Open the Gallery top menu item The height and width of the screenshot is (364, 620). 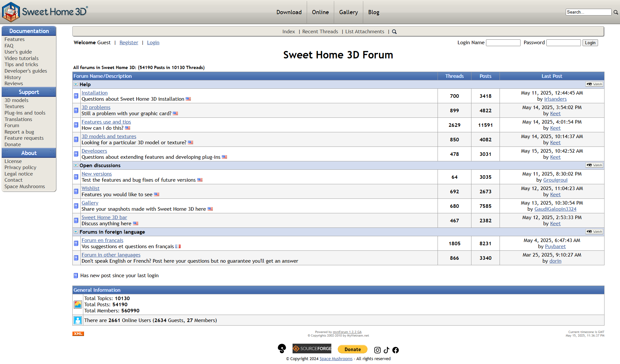pos(348,12)
